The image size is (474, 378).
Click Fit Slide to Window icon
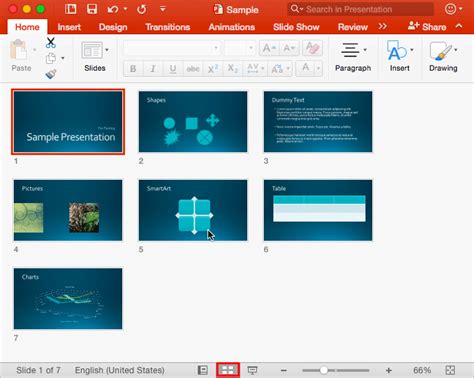[450, 370]
